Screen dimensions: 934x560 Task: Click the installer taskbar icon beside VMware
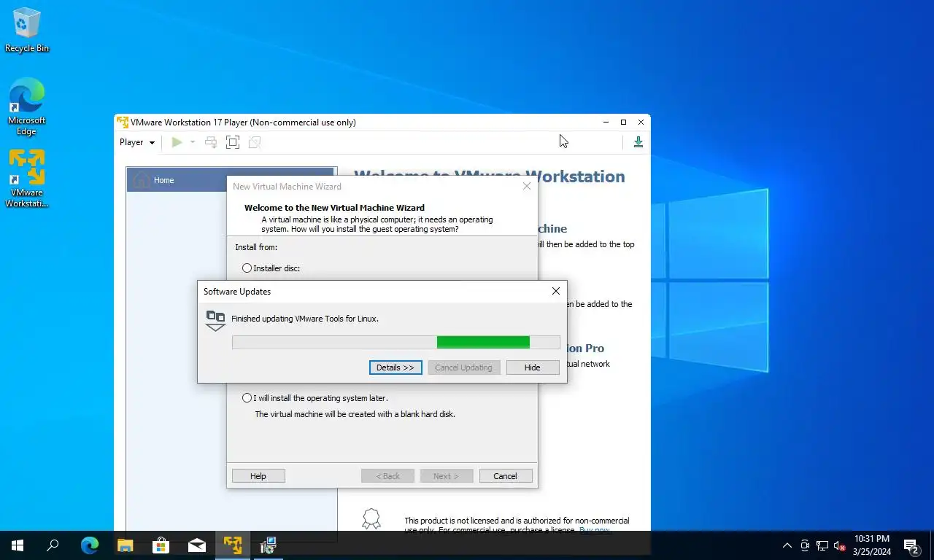tap(269, 545)
